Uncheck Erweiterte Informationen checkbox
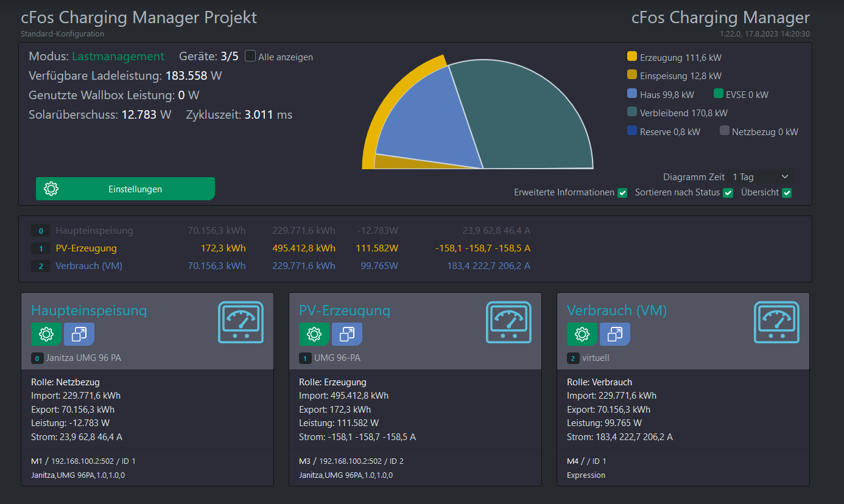844x504 pixels. (x=622, y=193)
